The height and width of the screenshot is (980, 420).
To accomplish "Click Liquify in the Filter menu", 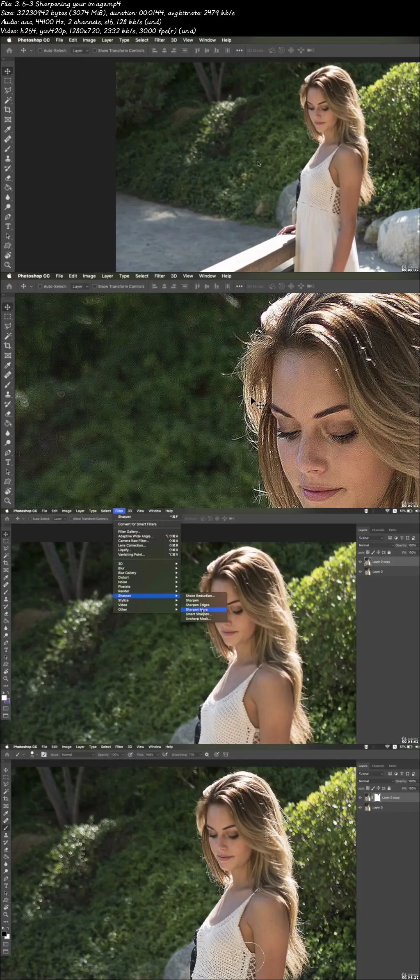I will [146, 550].
